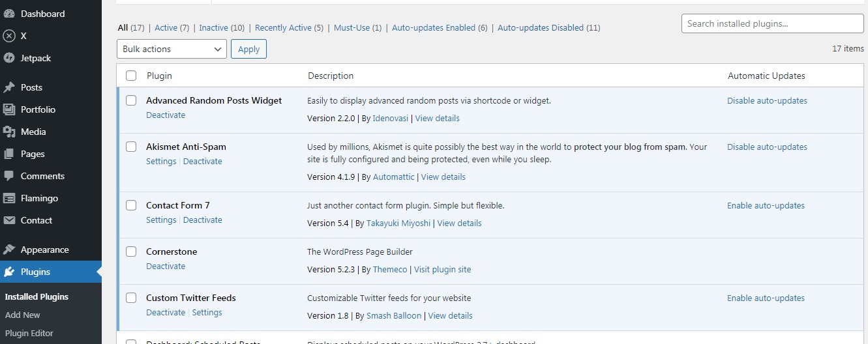The height and width of the screenshot is (344, 868).
Task: View details for Akismet Anti-Spam
Action: point(443,177)
